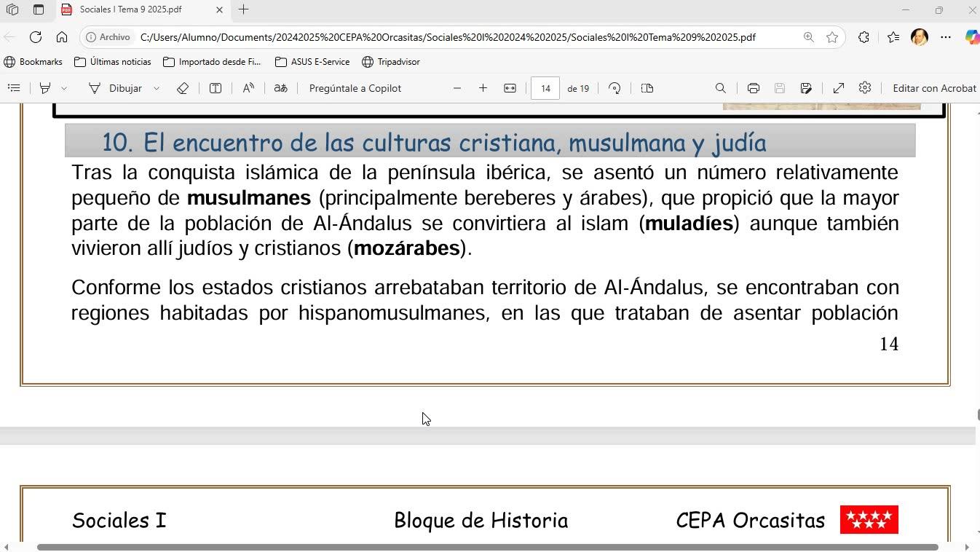Open browser Settings and more menu
Viewport: 980px width, 552px height.
pyautogui.click(x=946, y=37)
